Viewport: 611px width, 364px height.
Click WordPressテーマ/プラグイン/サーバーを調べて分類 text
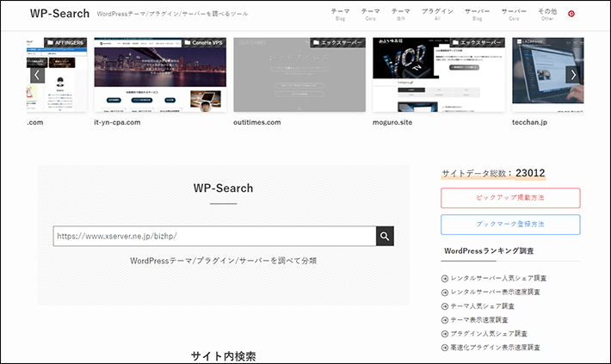223,261
